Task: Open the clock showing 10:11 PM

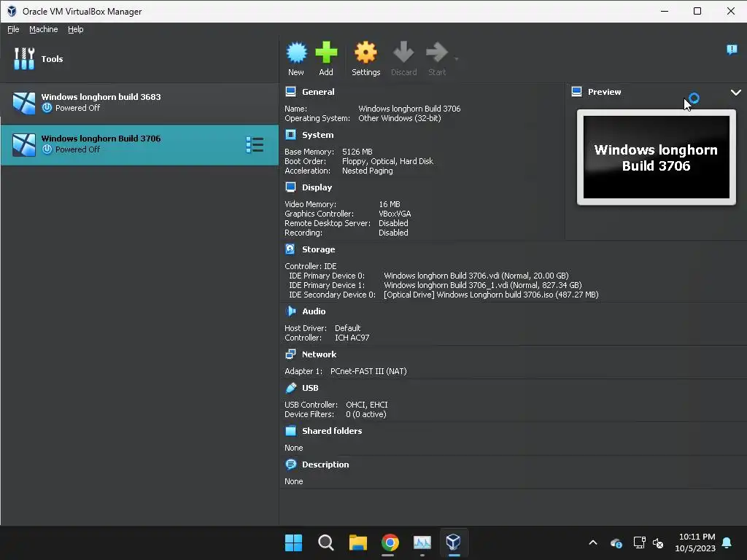Action: pos(695,542)
